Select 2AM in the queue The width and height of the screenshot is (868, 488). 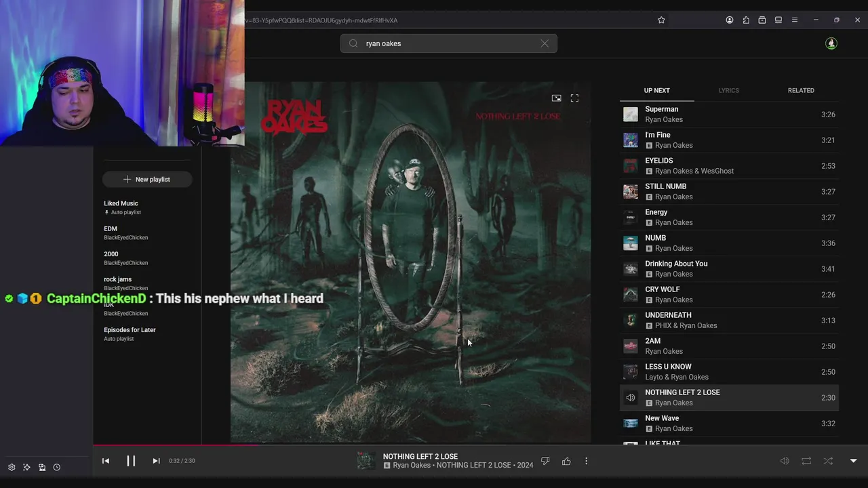click(x=729, y=346)
